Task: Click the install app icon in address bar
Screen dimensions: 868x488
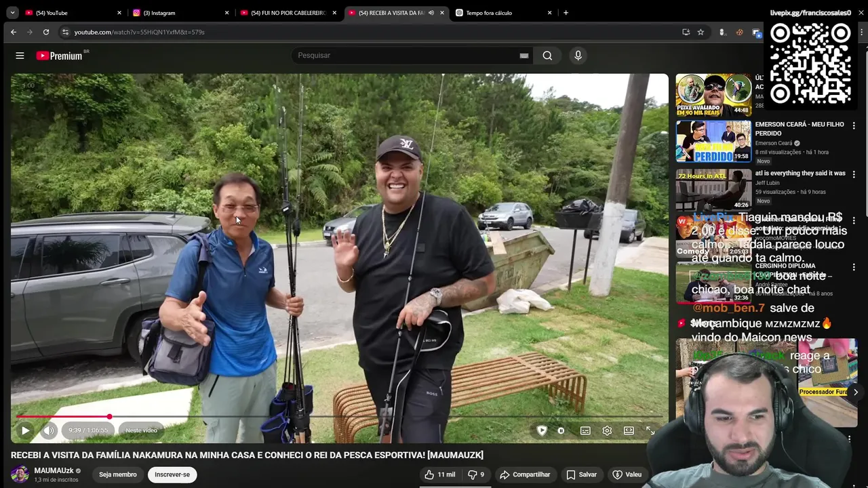Action: point(686,32)
